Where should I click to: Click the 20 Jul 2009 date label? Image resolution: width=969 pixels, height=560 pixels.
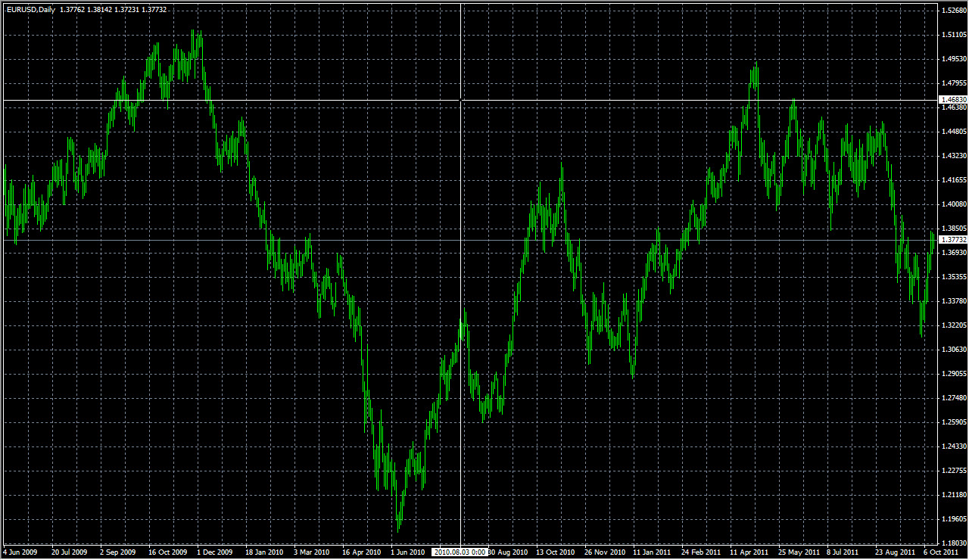[70, 552]
